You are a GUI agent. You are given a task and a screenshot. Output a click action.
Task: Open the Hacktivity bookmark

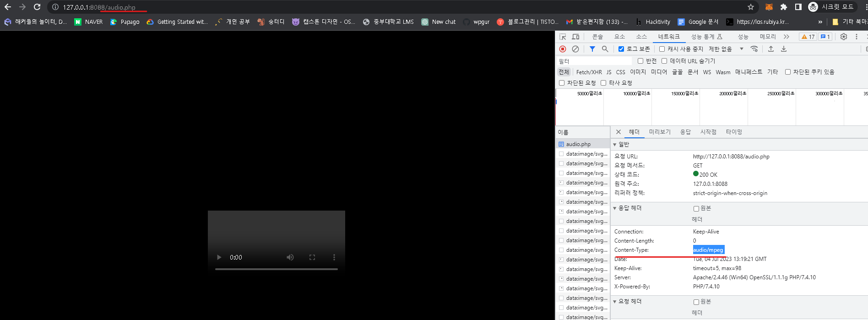click(653, 22)
